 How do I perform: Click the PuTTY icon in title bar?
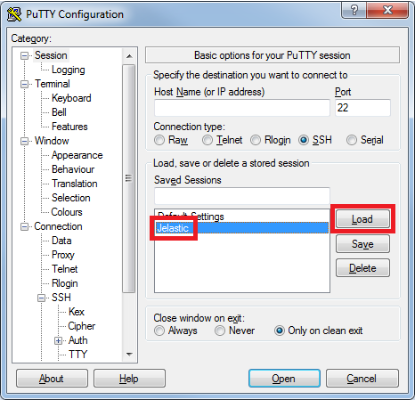[14, 14]
